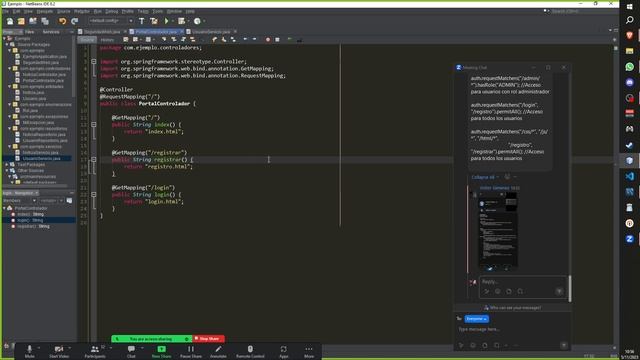Open Participants in Zoom controls
The height and width of the screenshot is (360, 640).
coord(95,351)
